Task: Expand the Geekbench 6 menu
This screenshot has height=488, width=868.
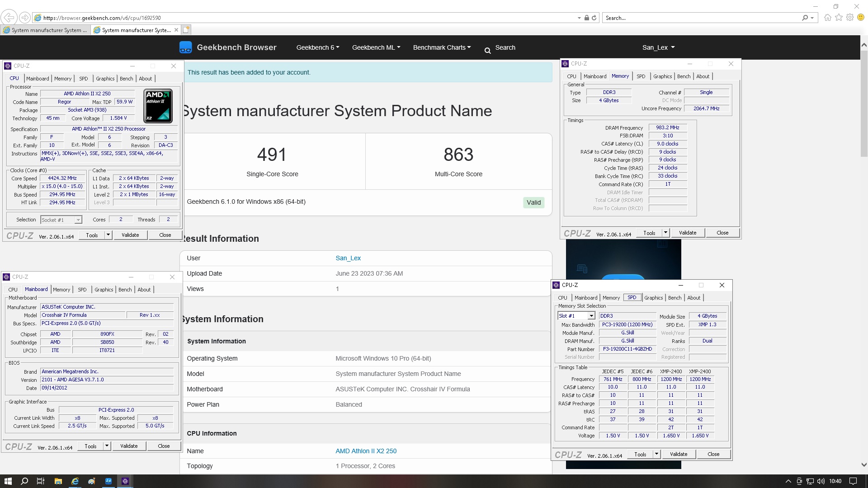Action: pos(317,47)
